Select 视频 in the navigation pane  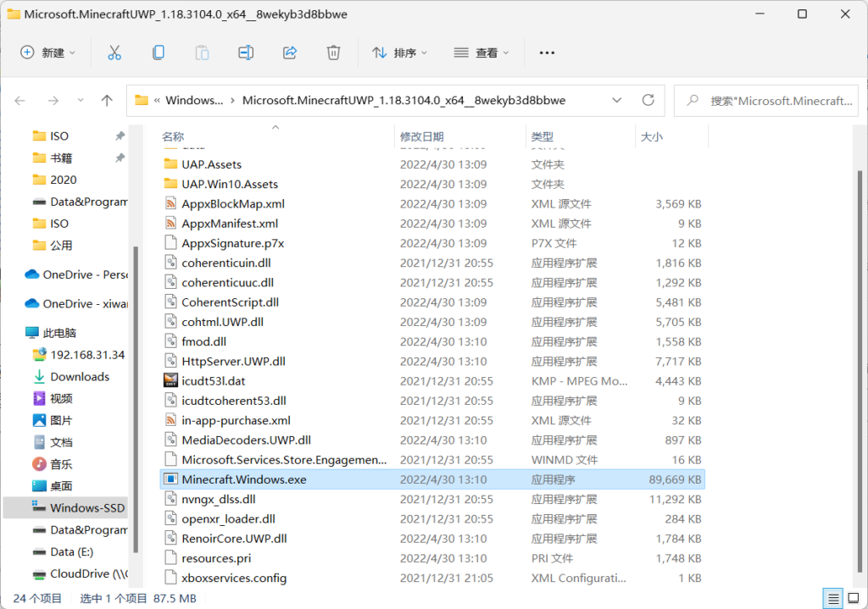point(61,398)
